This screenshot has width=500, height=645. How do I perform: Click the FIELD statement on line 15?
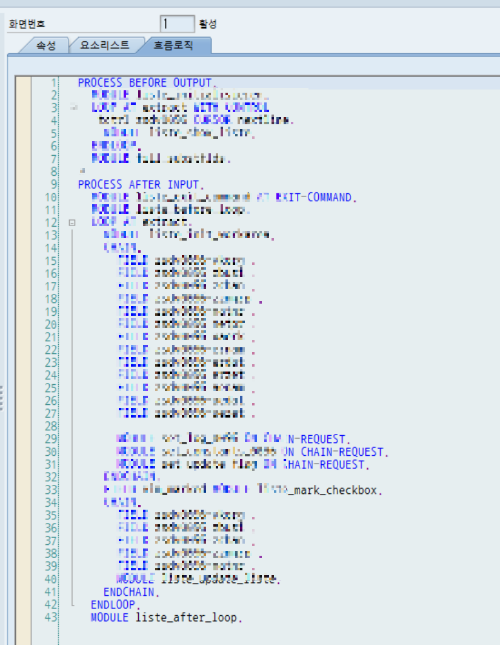click(x=187, y=261)
